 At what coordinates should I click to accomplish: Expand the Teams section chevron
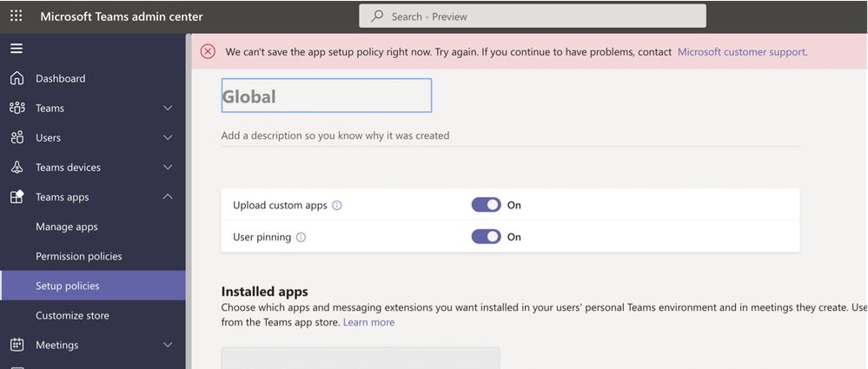tap(168, 108)
